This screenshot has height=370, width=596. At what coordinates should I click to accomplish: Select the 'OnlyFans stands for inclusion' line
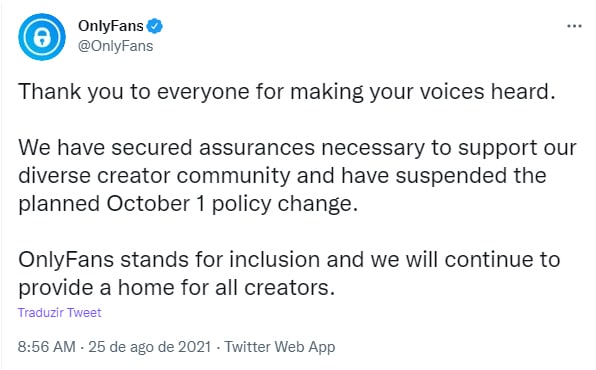[289, 260]
